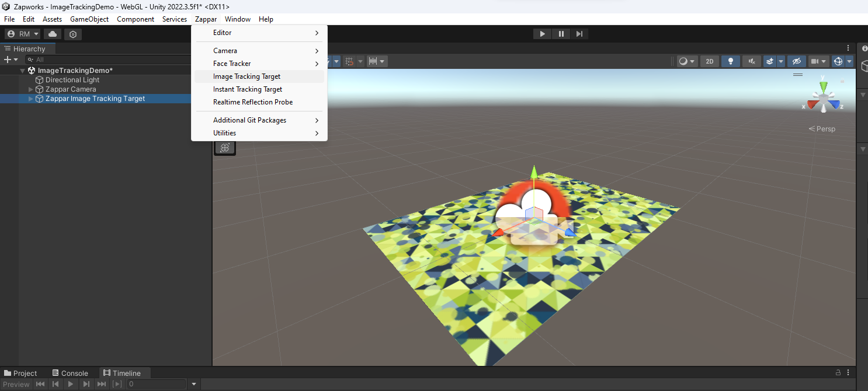Select Zappar Image Tracking Target in Hierarchy
This screenshot has height=391, width=868.
[95, 99]
